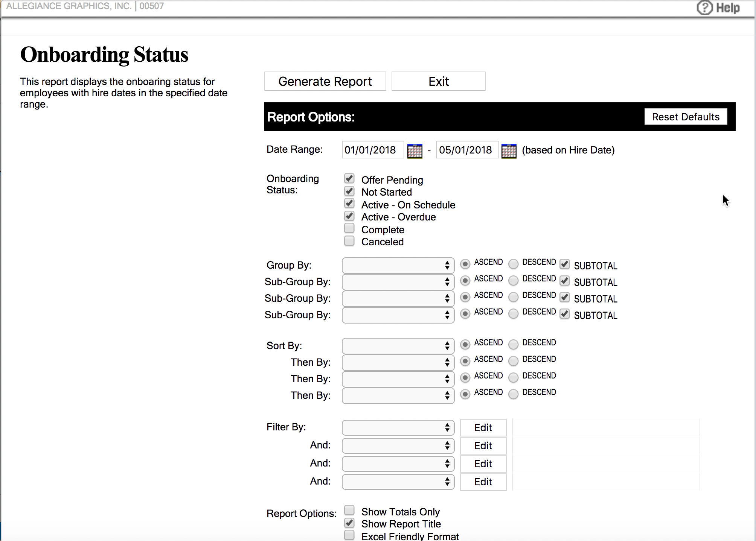756x541 pixels.
Task: Uncheck the Offer Pending status option
Action: [x=349, y=178]
